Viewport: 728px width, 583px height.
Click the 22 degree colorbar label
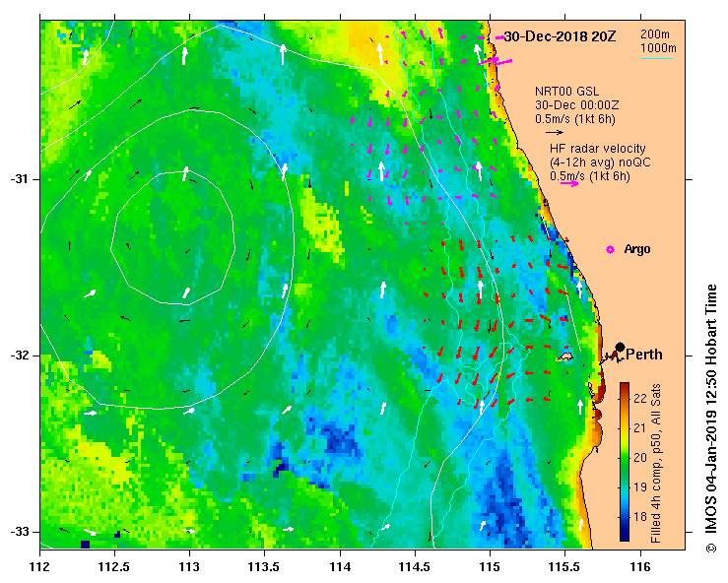pyautogui.click(x=639, y=398)
